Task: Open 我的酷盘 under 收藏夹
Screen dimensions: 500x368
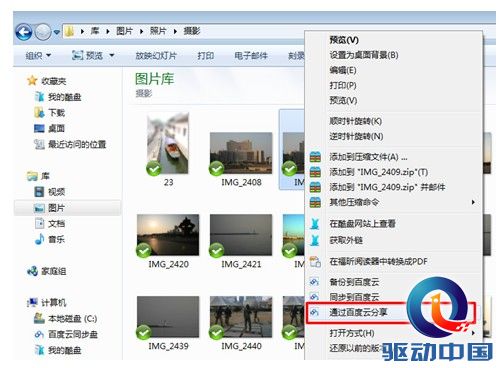Action: (x=58, y=97)
